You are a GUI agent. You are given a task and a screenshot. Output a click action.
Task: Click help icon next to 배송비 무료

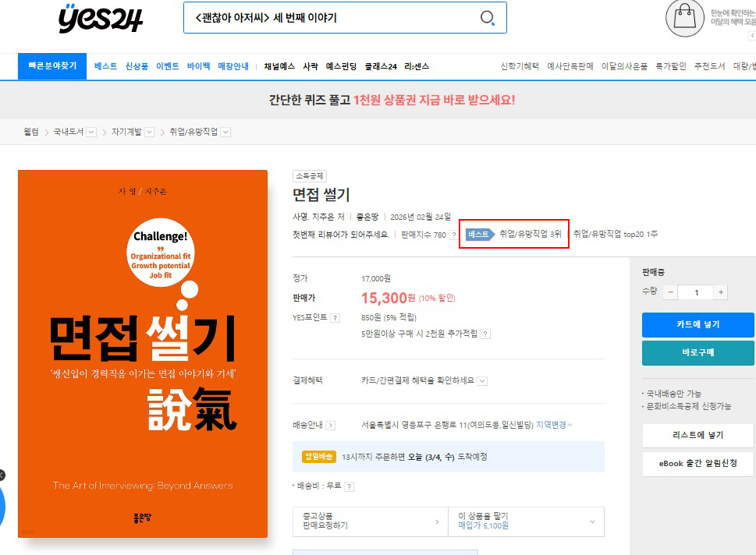349,486
